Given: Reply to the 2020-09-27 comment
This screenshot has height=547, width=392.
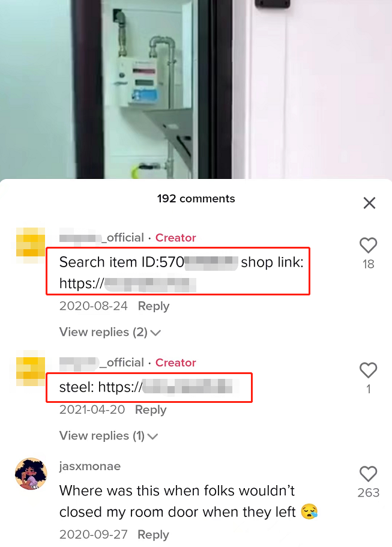Looking at the screenshot, I should pyautogui.click(x=153, y=534).
